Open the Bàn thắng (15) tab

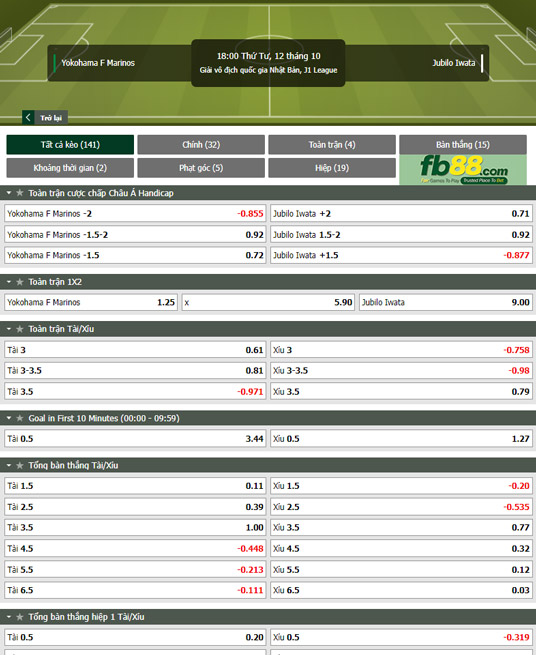(463, 145)
